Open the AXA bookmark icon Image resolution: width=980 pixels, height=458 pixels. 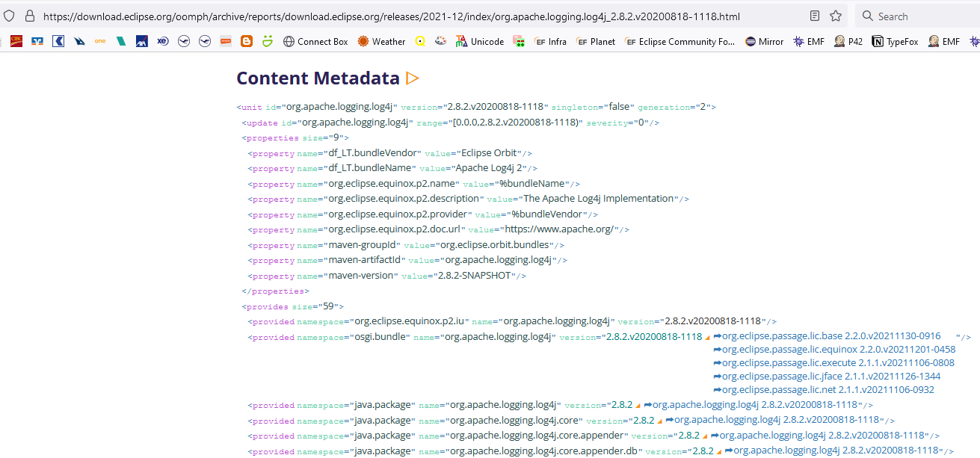[x=141, y=42]
